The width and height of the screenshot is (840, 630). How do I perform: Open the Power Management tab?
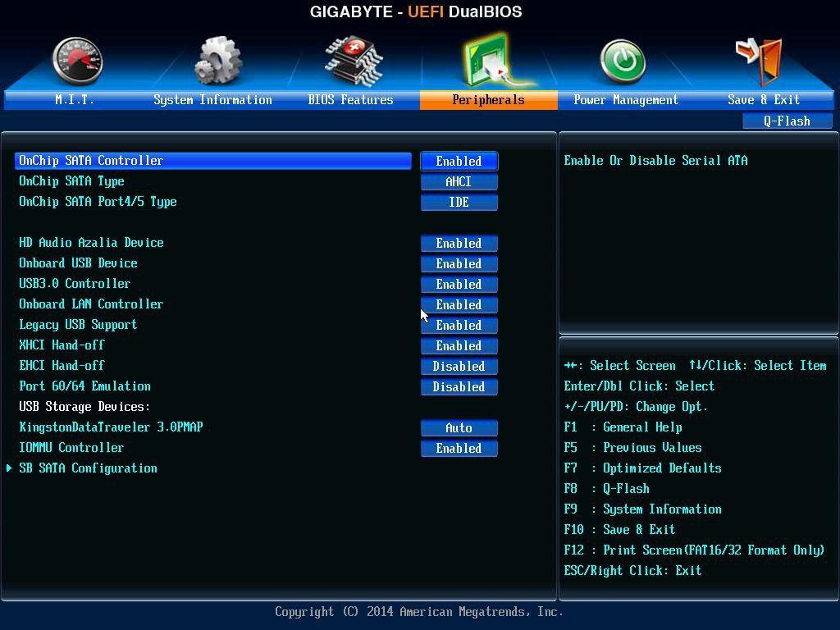click(x=626, y=99)
